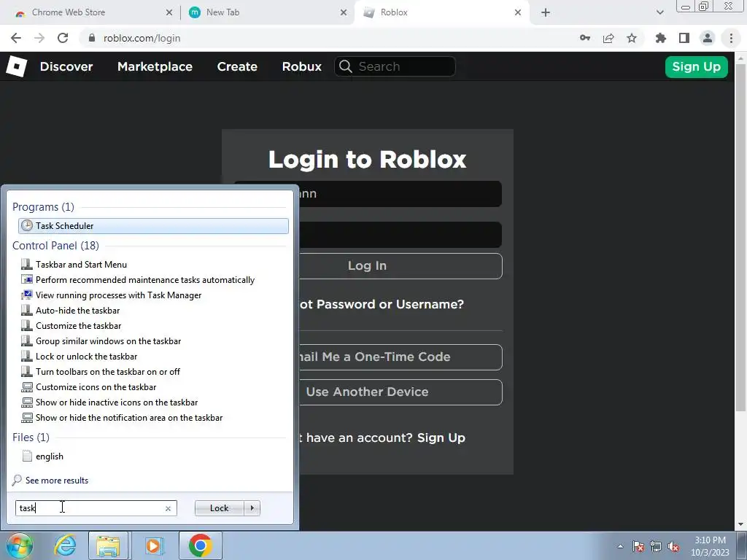The width and height of the screenshot is (747, 560).
Task: Click Forgot Password or Username link
Action: pyautogui.click(x=382, y=304)
